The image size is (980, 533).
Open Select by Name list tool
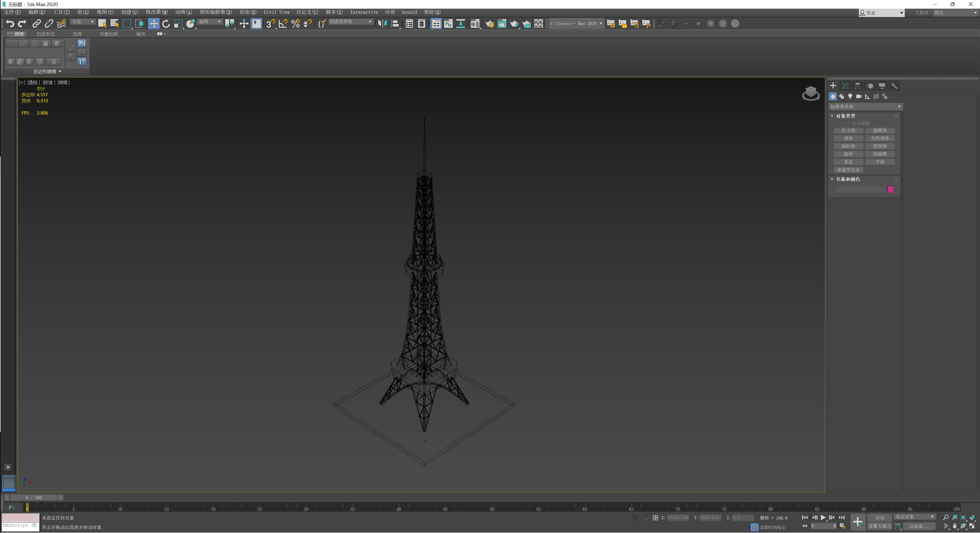(115, 23)
